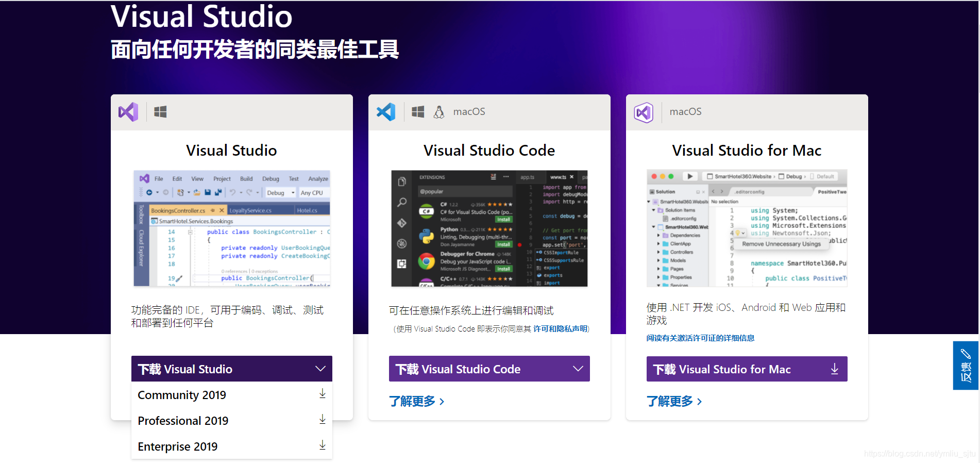Viewport: 980px width, 463px height.
Task: Open 了解更多 link under Visual Studio Code
Action: tap(417, 401)
